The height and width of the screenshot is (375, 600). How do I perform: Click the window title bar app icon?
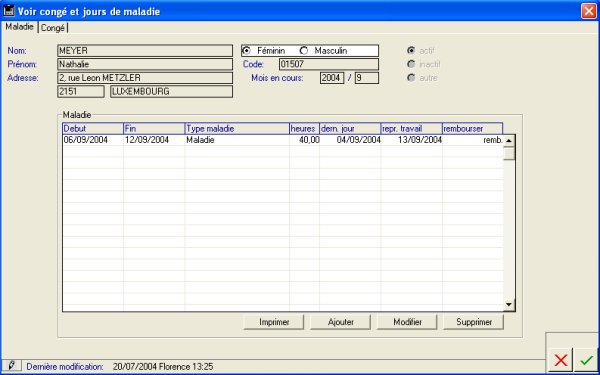[8, 11]
